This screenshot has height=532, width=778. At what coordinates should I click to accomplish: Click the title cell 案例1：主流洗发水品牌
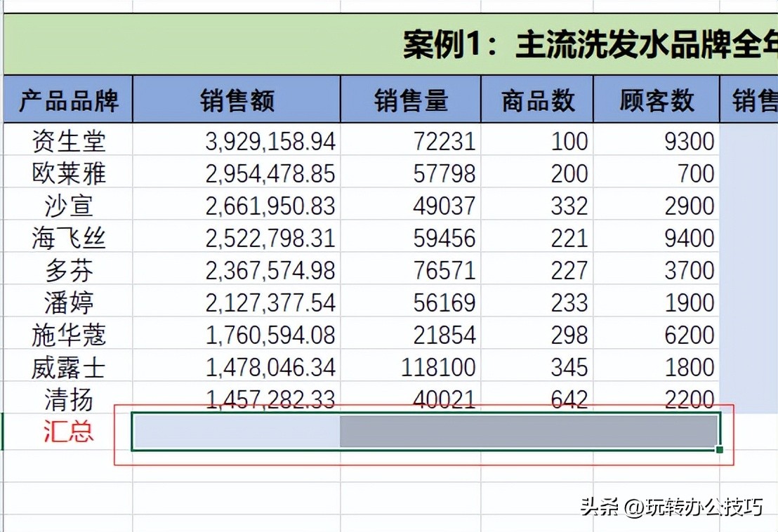391,45
